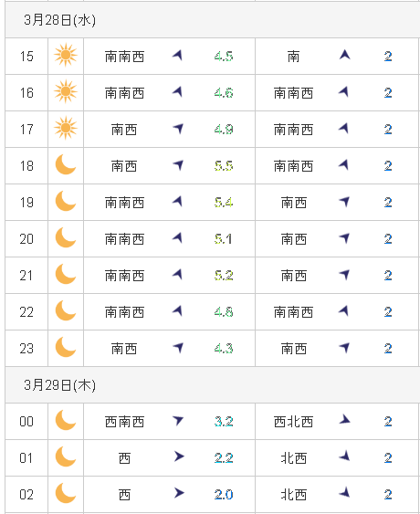The height and width of the screenshot is (514, 420).
Task: Click the moon icon in the 18 o'clock row
Action: tap(66, 164)
